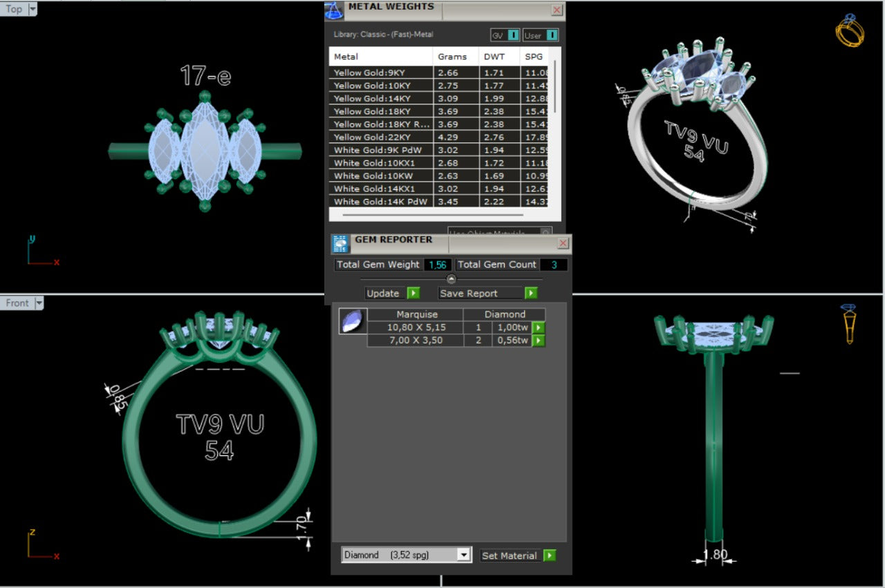The height and width of the screenshot is (588, 885).
Task: Click the Set Material button
Action: click(x=510, y=556)
